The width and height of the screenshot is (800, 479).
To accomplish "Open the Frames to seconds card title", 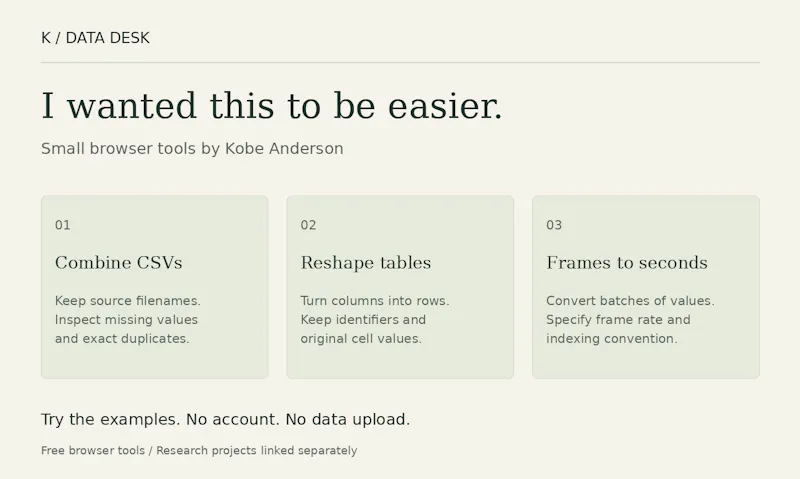I will [x=627, y=263].
